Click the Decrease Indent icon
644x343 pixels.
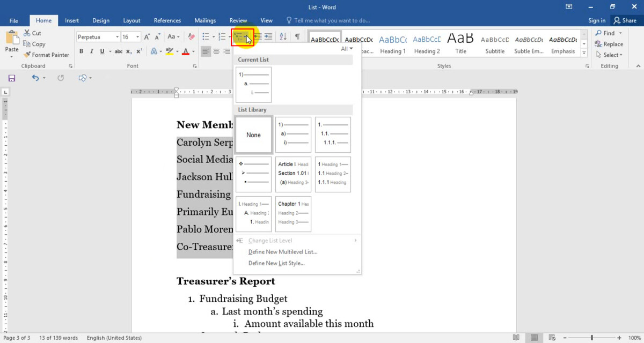pos(258,37)
